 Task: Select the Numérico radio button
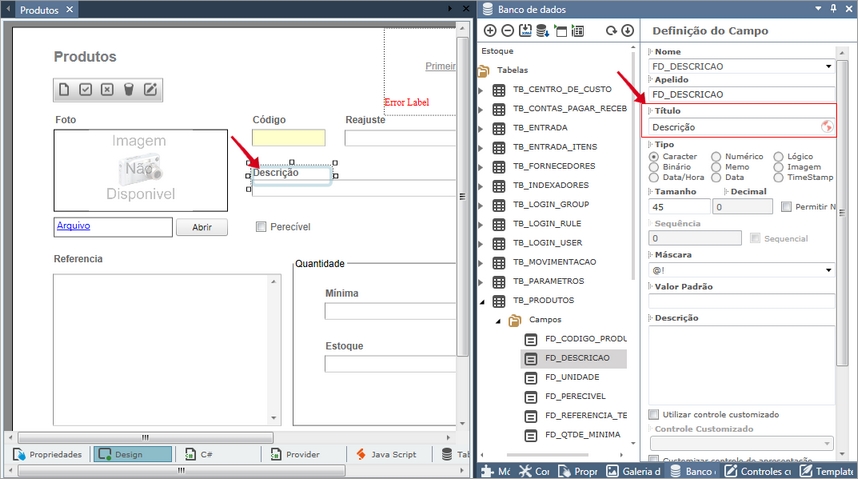716,157
